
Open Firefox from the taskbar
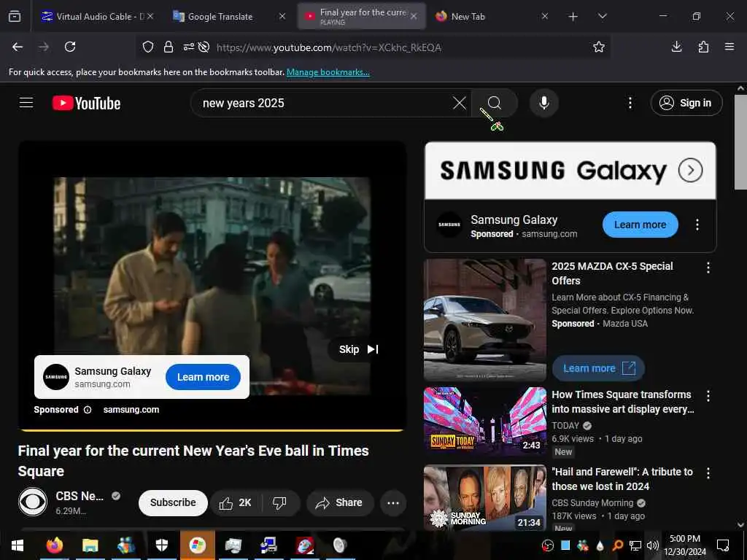(55, 545)
